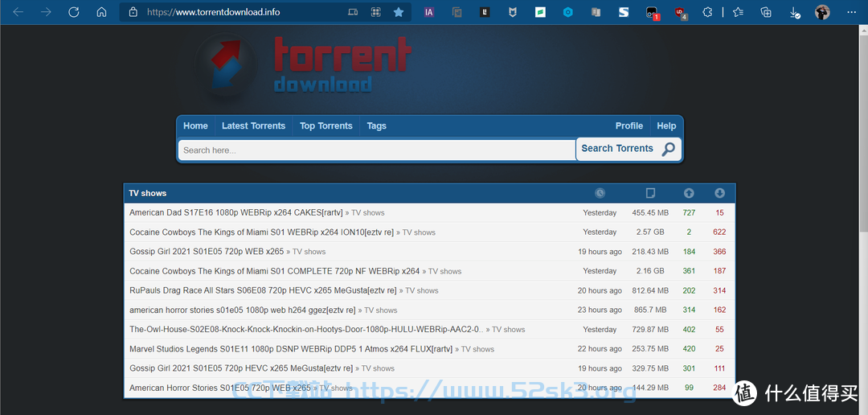
Task: Click the 2.57 GB size cell
Action: click(x=650, y=232)
